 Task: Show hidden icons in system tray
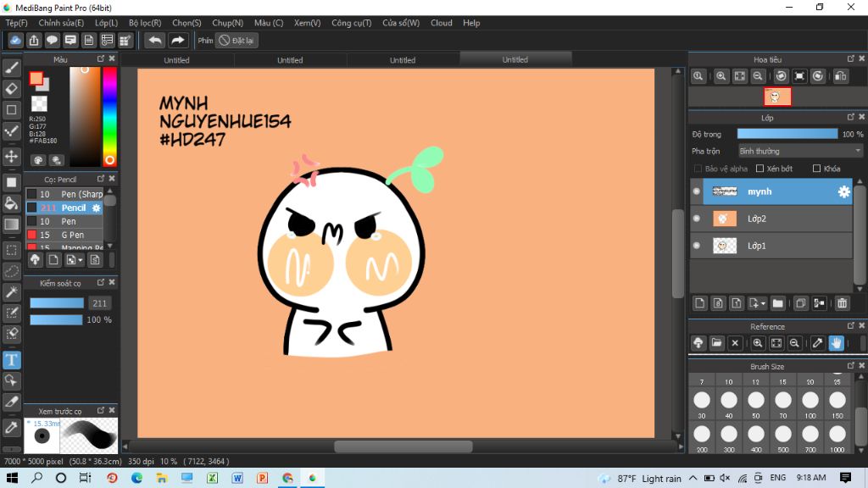[693, 478]
